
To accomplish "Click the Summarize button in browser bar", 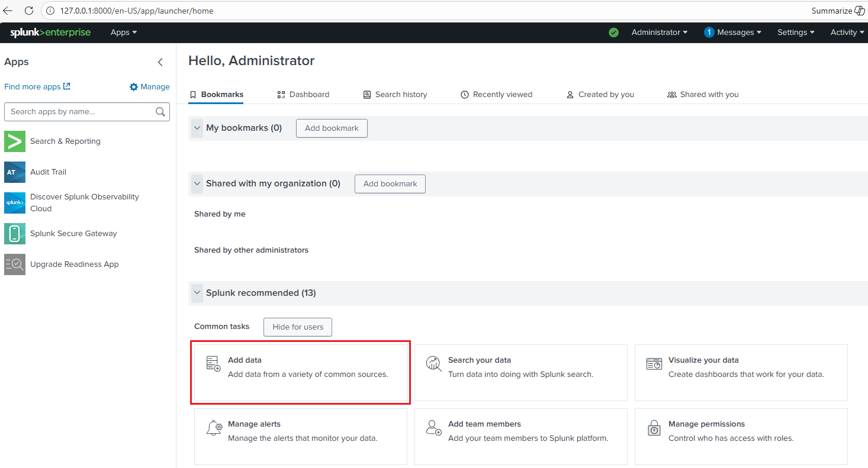I will pos(838,11).
